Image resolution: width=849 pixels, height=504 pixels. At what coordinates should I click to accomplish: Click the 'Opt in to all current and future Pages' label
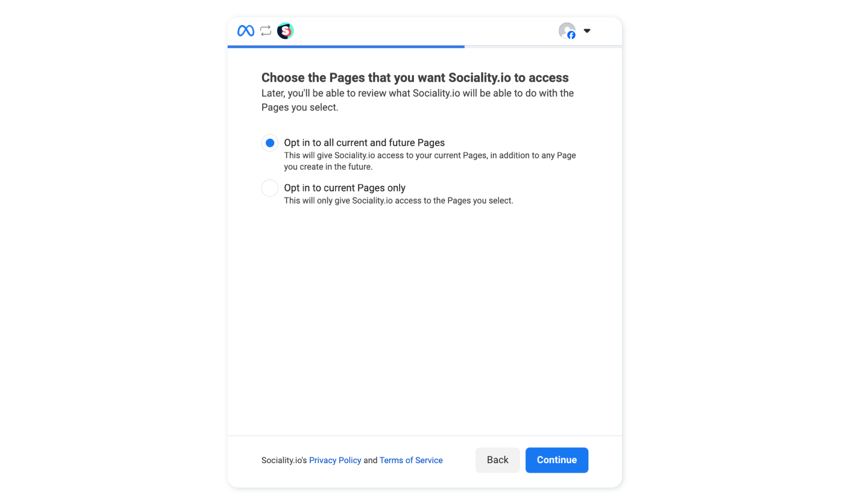pyautogui.click(x=364, y=143)
